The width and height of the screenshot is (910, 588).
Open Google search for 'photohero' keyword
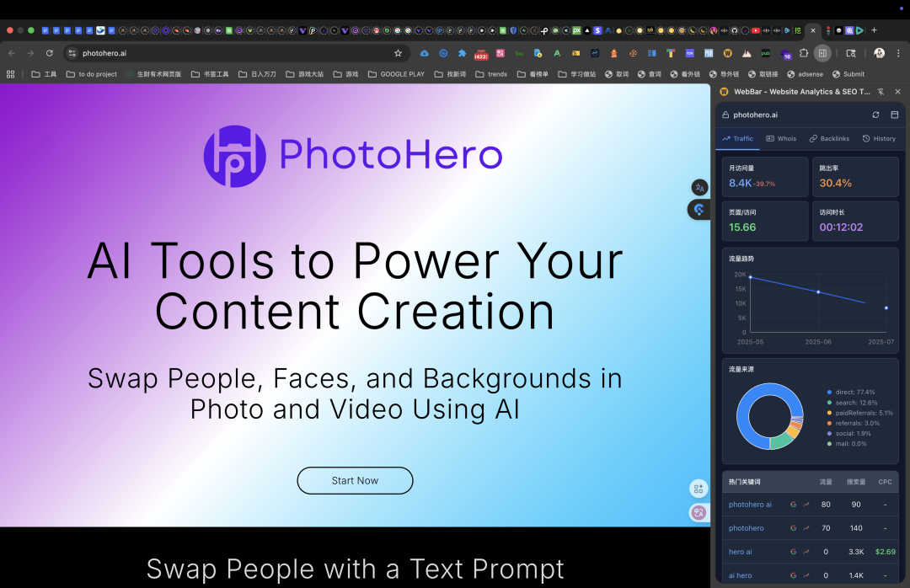[x=794, y=528]
